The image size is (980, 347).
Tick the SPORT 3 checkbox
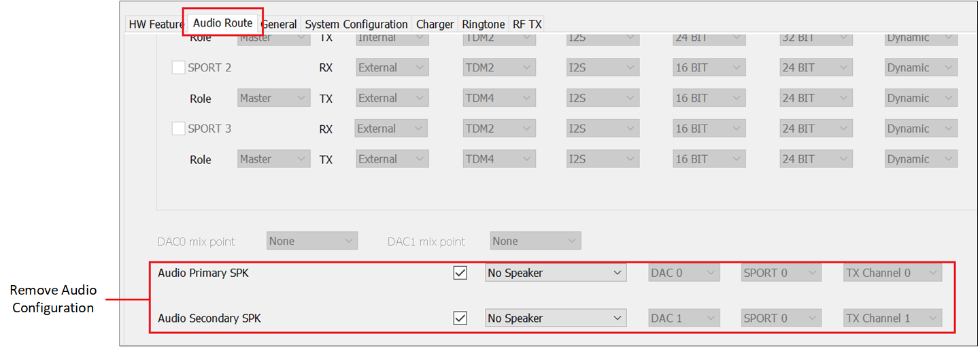[178, 129]
